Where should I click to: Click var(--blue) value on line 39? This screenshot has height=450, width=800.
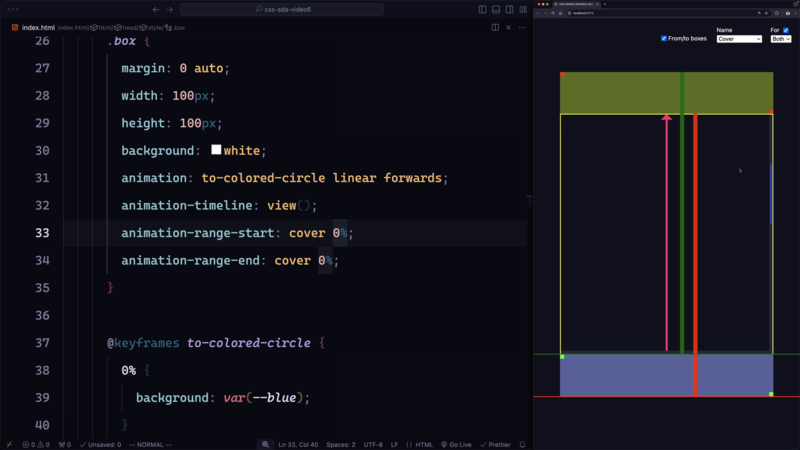(x=263, y=397)
